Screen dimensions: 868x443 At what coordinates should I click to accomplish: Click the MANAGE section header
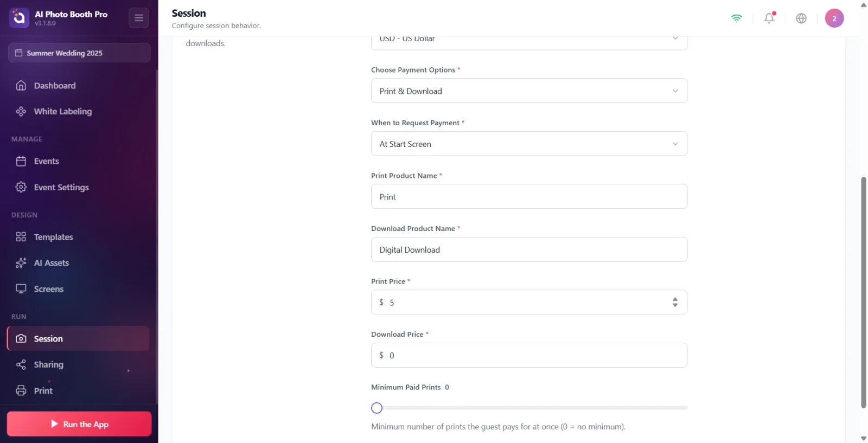27,139
